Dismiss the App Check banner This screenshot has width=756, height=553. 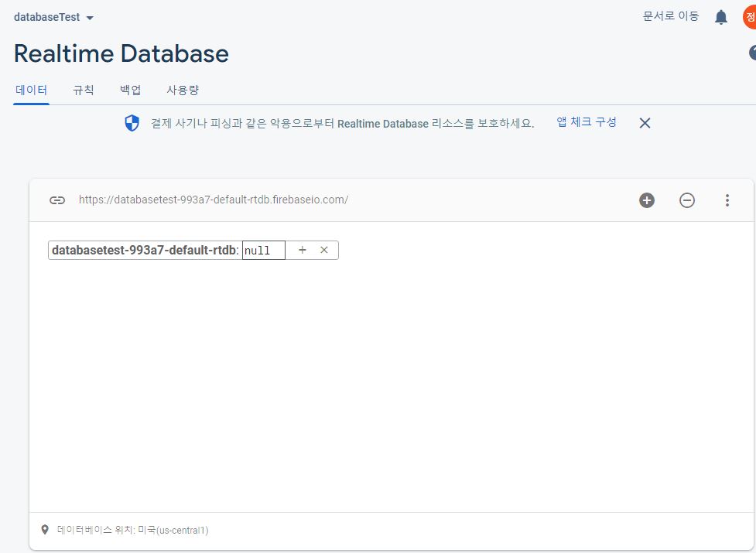click(645, 123)
